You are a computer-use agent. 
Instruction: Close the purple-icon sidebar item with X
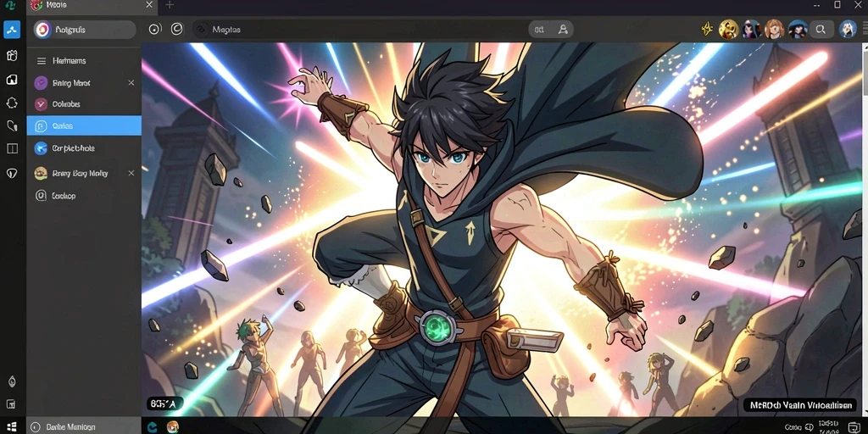[131, 82]
